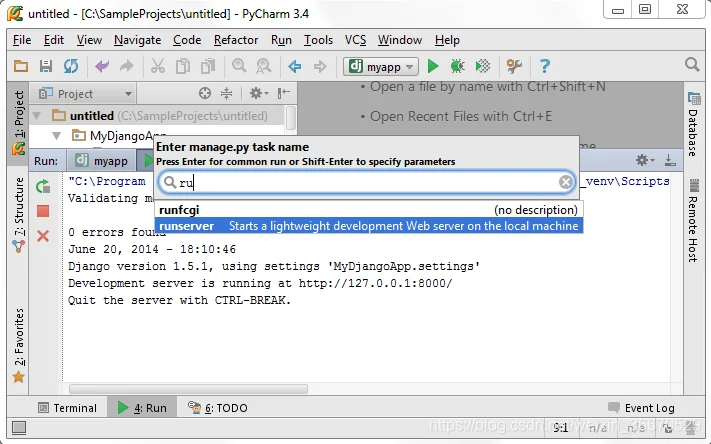Image resolution: width=711 pixels, height=444 pixels.
Task: Rerun myapp with the green rerun icon
Action: point(43,186)
